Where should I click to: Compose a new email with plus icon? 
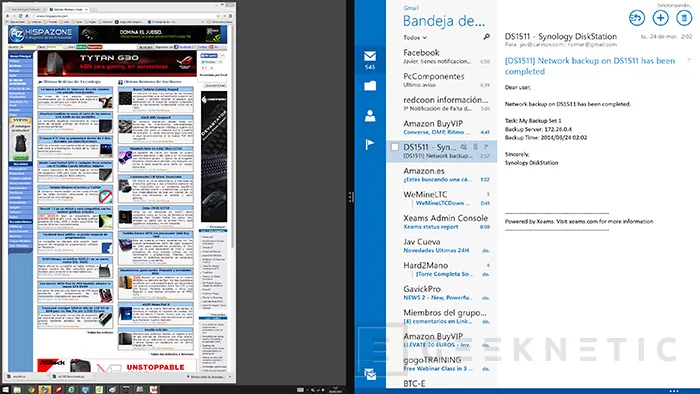pos(660,18)
